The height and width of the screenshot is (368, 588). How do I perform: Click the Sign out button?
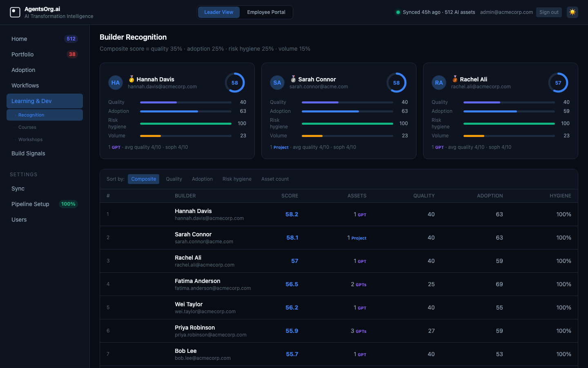click(549, 12)
